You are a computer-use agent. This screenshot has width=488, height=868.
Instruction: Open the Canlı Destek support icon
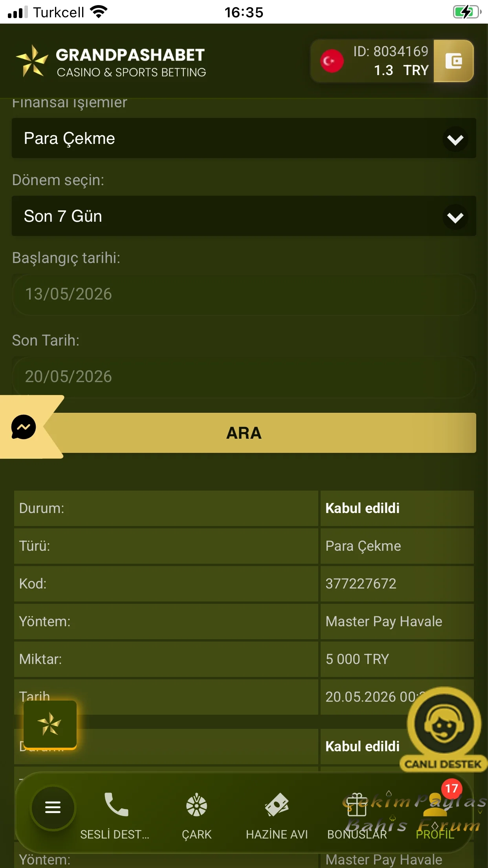[444, 729]
